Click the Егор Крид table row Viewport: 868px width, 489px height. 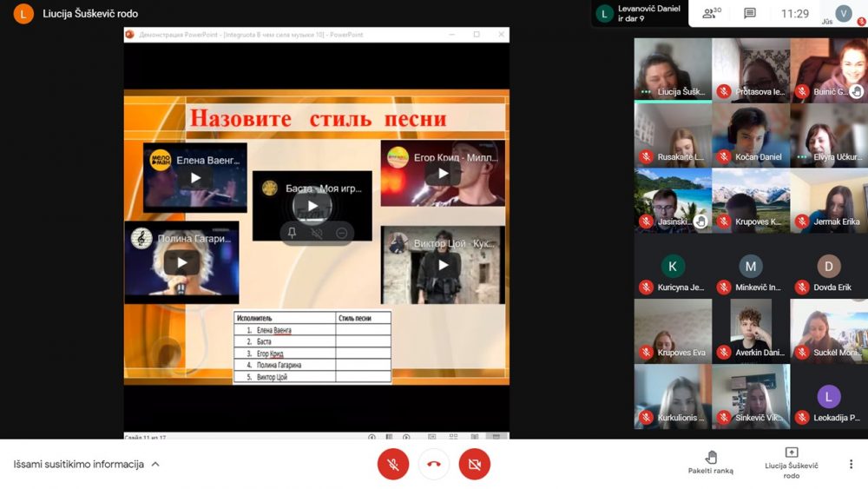[x=312, y=354]
